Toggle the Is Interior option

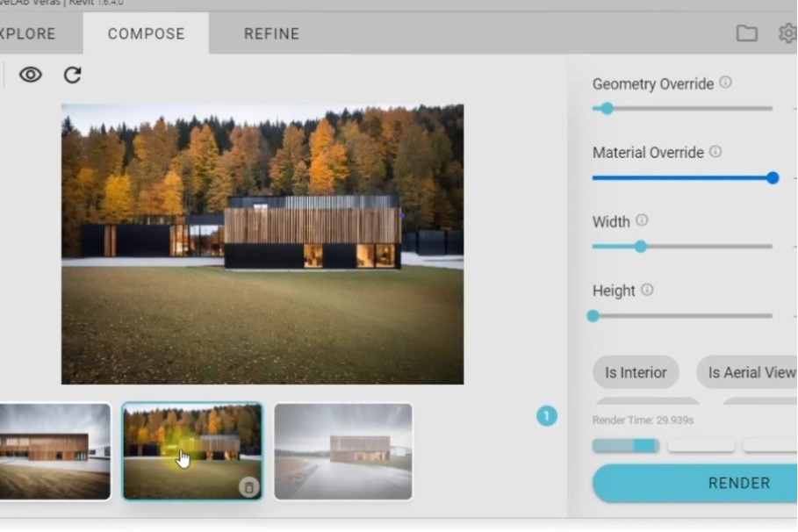pyautogui.click(x=636, y=372)
